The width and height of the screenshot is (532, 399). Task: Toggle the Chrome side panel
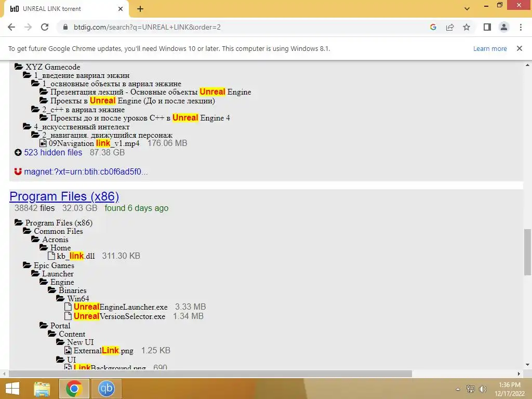click(x=487, y=27)
